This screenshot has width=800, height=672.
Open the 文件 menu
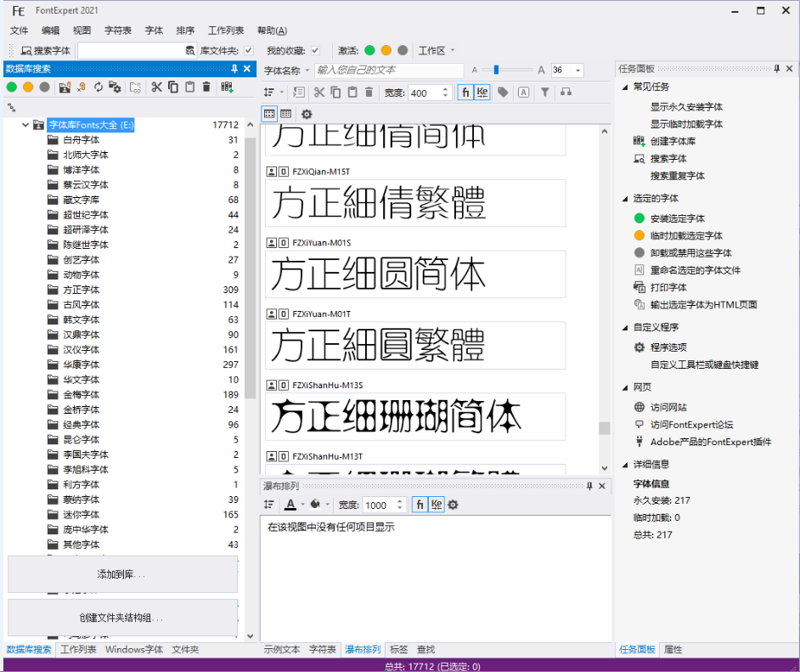[19, 31]
